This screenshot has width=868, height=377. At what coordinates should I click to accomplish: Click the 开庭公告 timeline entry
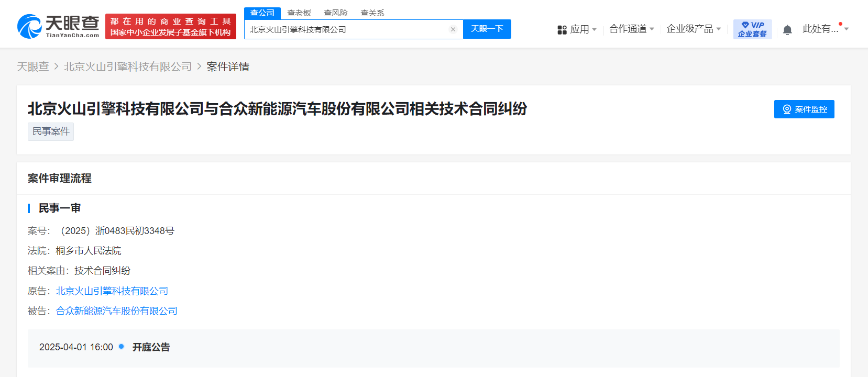[151, 347]
